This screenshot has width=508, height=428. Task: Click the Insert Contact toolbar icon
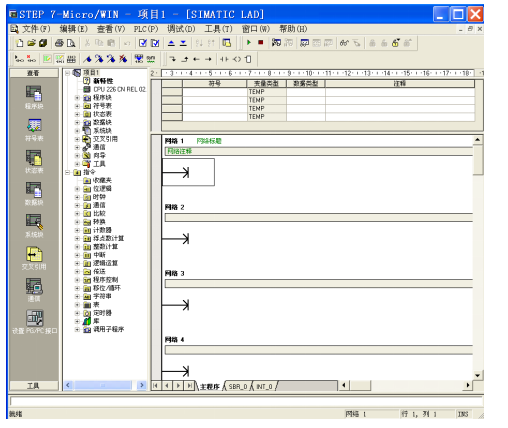pyautogui.click(x=224, y=59)
